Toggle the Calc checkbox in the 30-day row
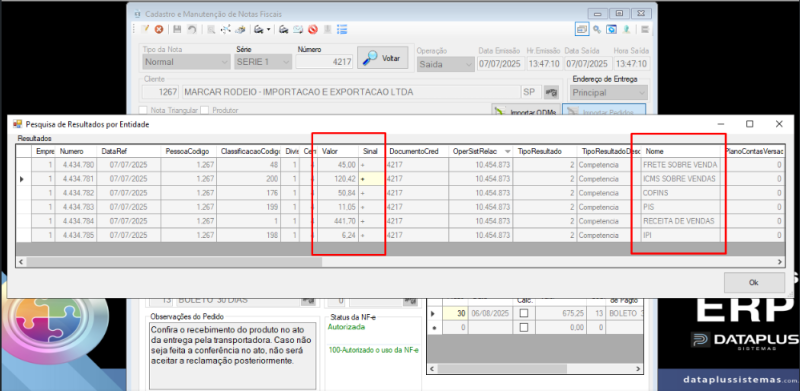 pos(523,313)
